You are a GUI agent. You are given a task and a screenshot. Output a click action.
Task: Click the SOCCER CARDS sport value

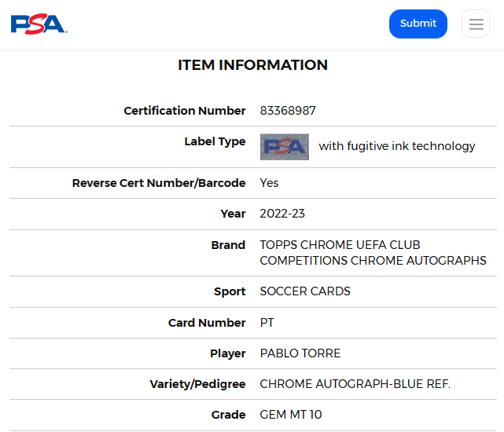tap(305, 291)
